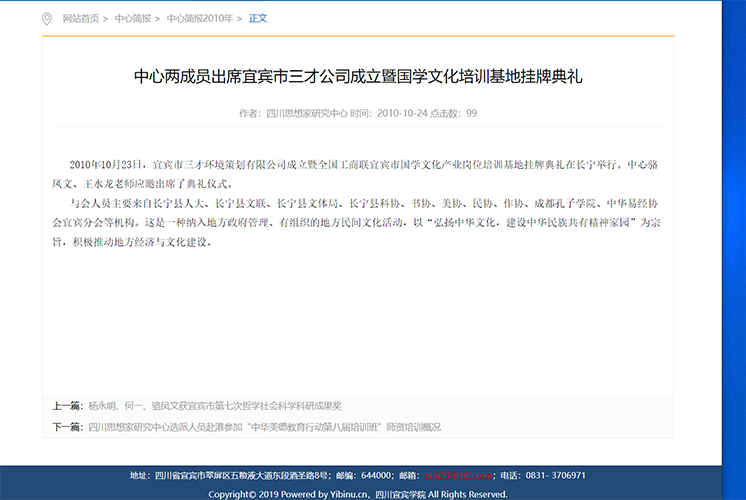
Task: Open 中心简报 breadcrumb link
Action: [133, 19]
